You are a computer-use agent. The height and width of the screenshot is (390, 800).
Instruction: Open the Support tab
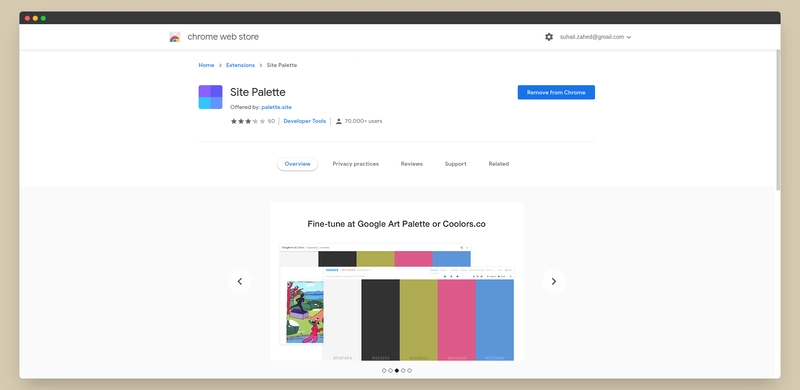pos(456,164)
